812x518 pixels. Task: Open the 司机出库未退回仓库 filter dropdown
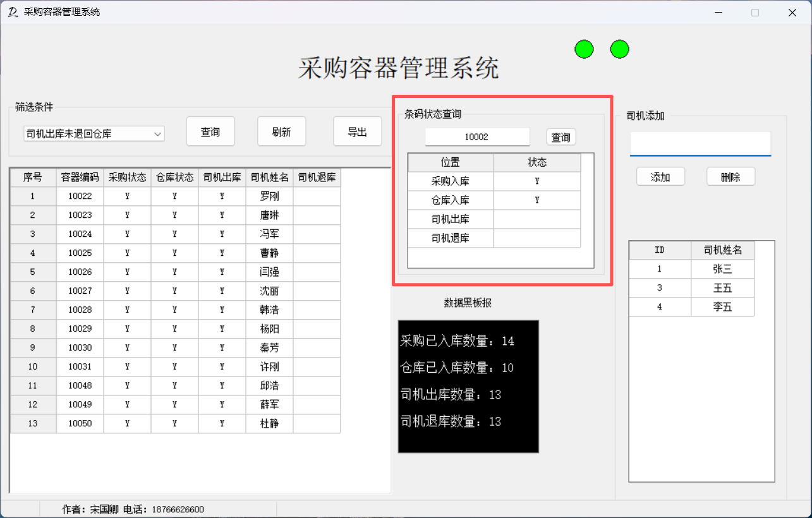[94, 133]
